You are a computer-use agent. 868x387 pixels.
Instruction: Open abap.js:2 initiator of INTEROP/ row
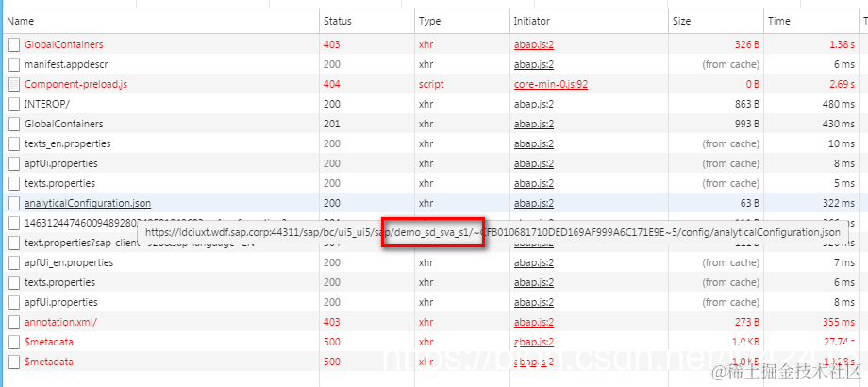click(534, 104)
